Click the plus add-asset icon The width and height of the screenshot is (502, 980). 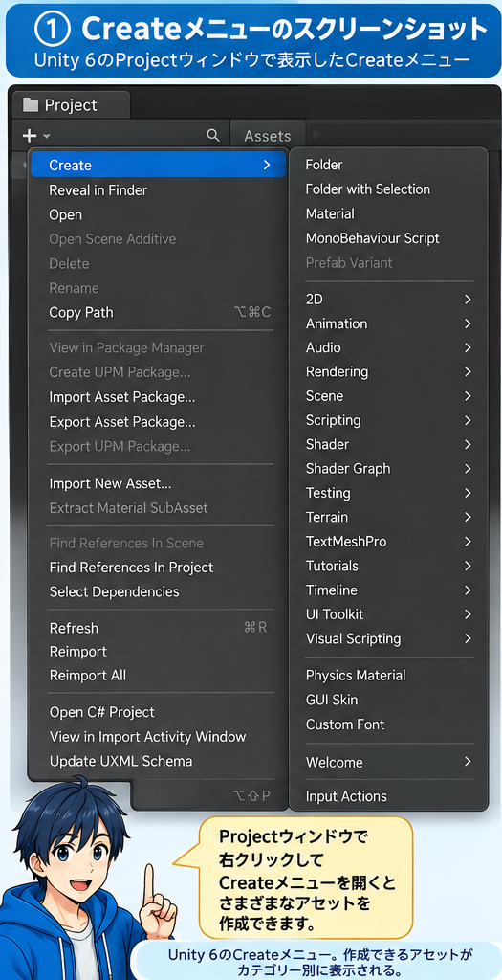point(29,136)
